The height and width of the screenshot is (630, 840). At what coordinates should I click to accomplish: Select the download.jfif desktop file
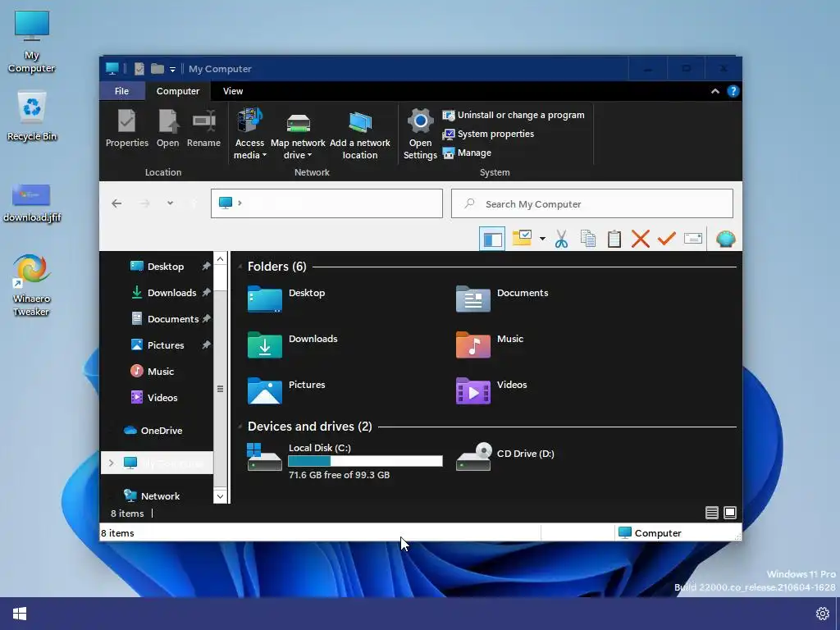click(32, 203)
